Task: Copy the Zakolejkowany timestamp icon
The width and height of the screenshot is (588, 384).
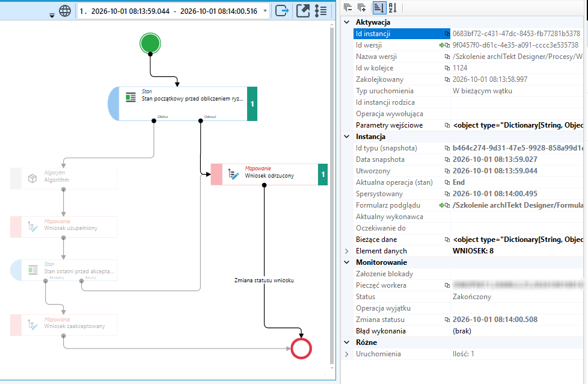Action: coord(447,79)
